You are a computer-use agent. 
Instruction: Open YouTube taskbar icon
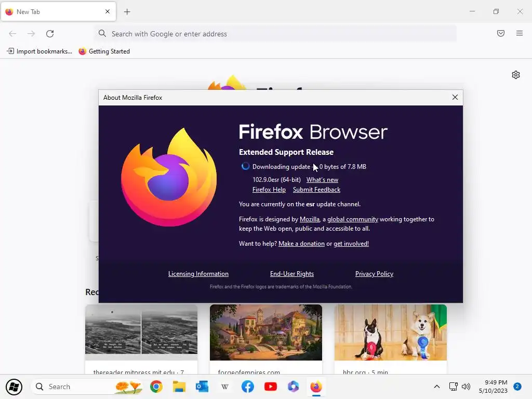click(x=270, y=387)
